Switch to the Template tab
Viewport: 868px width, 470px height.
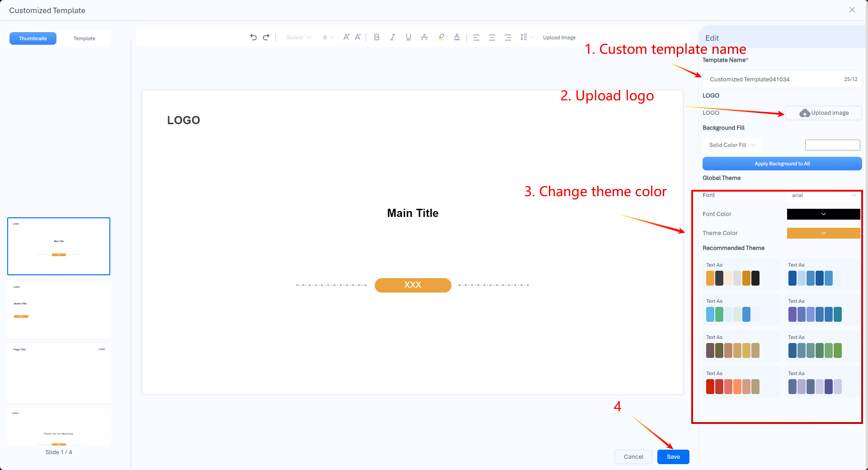click(84, 38)
